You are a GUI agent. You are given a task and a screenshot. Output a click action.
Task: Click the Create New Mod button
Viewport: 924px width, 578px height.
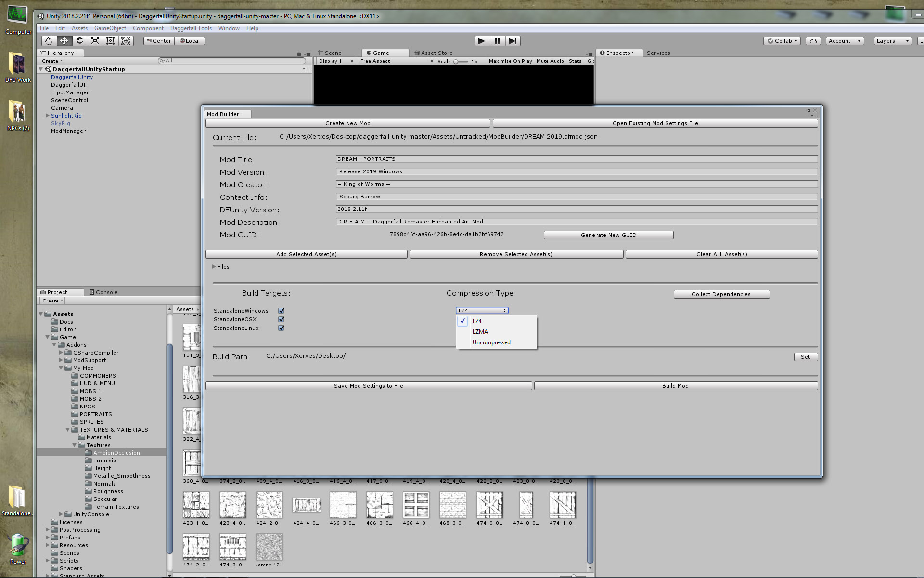(348, 123)
